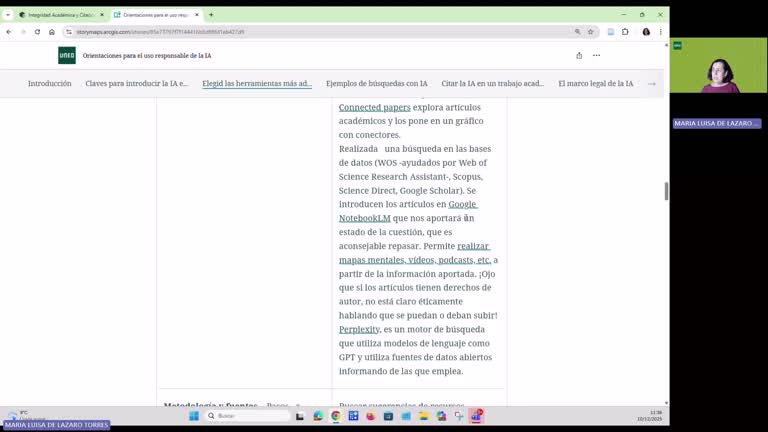
Task: Click the page vertical scrollbar thumb
Action: pyautogui.click(x=666, y=191)
